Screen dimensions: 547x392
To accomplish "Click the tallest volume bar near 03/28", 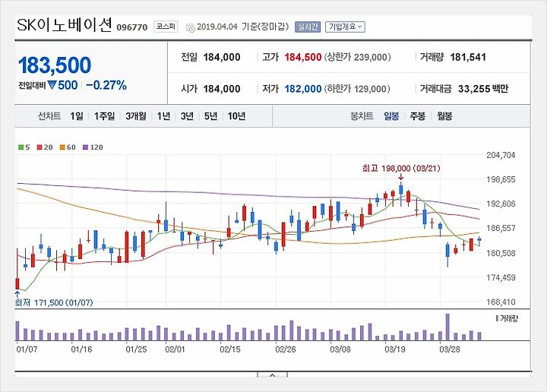I will (447, 327).
